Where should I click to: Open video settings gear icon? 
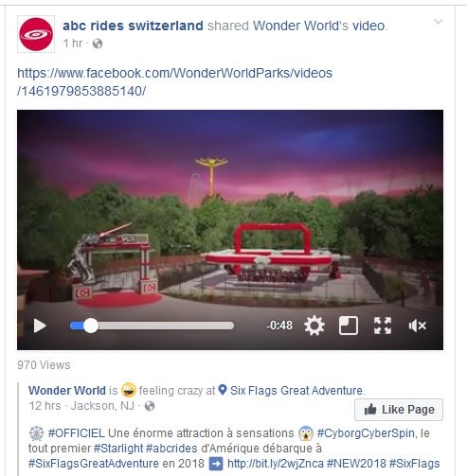click(x=314, y=326)
